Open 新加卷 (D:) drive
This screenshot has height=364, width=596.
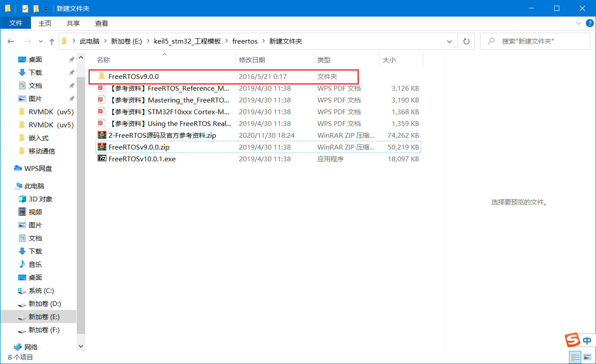point(44,303)
